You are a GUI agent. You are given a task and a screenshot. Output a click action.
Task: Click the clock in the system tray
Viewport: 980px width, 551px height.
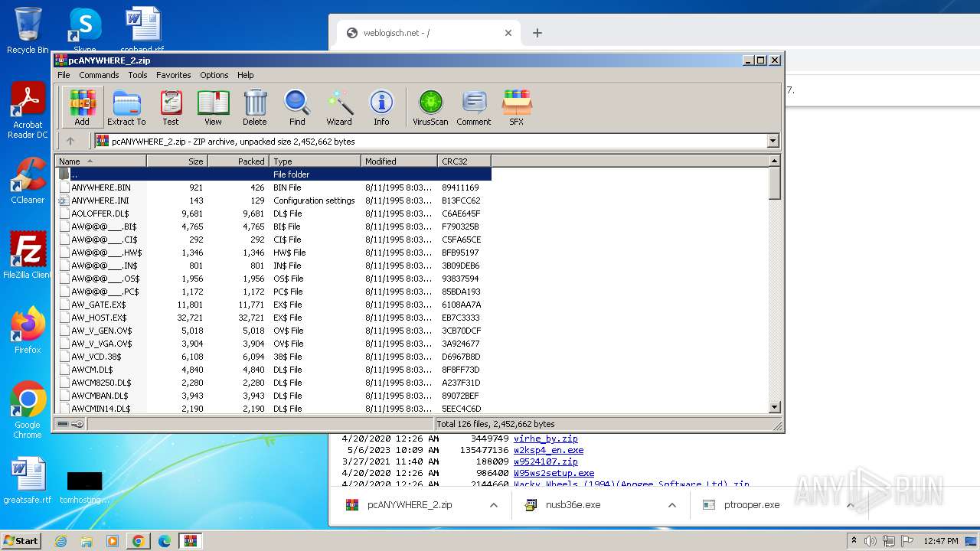(940, 541)
